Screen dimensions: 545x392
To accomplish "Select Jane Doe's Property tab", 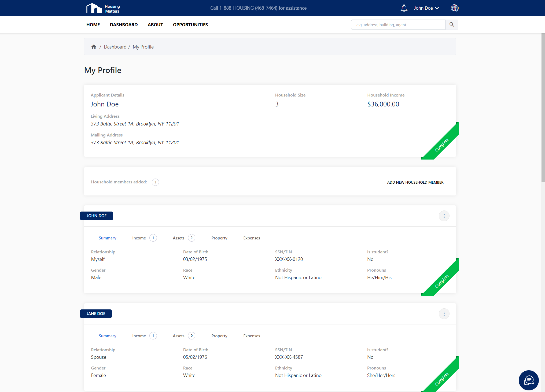I will 219,336.
